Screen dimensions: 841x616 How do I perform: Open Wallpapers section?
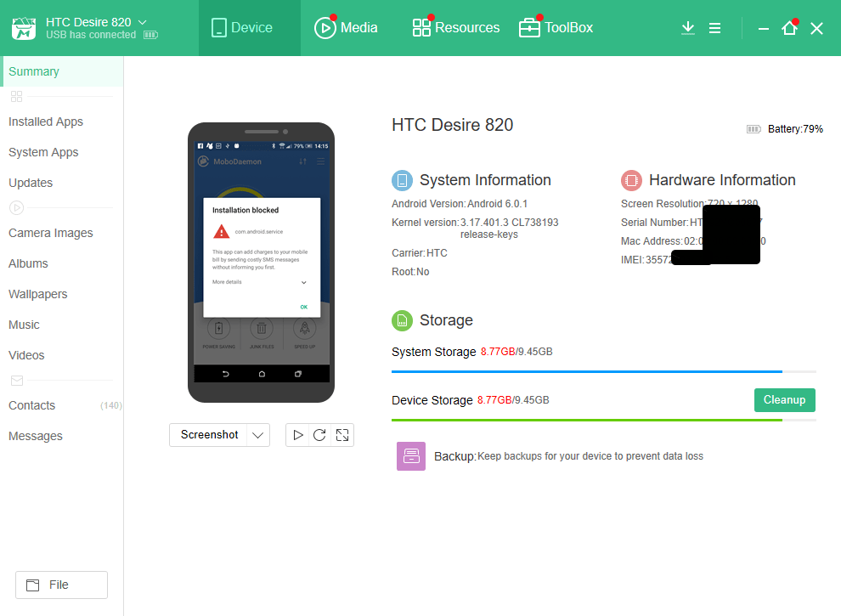pyautogui.click(x=38, y=294)
